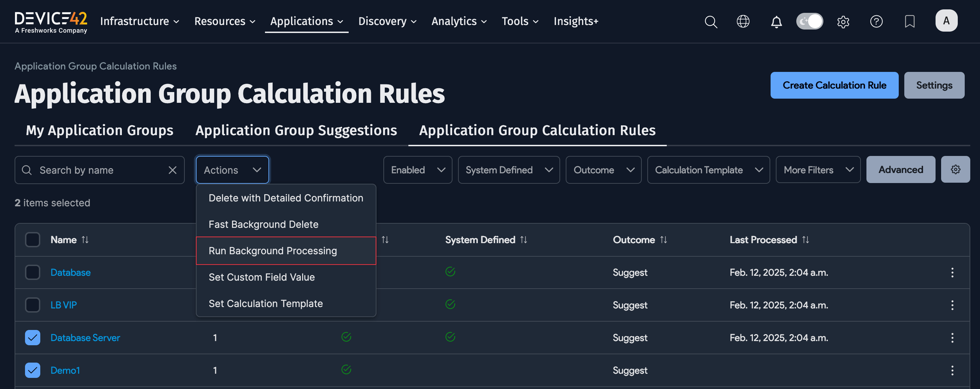The height and width of the screenshot is (389, 980).
Task: Open table column settings gear button
Action: tap(955, 170)
